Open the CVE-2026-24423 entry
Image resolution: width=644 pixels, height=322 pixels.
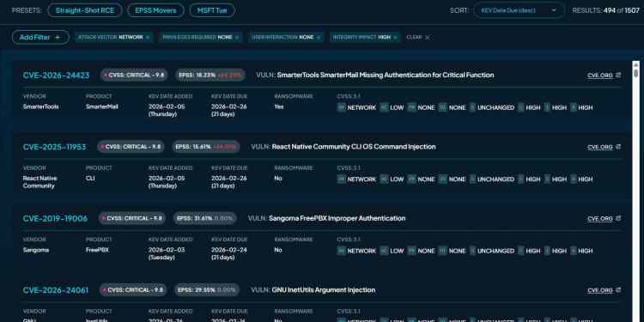coord(57,76)
